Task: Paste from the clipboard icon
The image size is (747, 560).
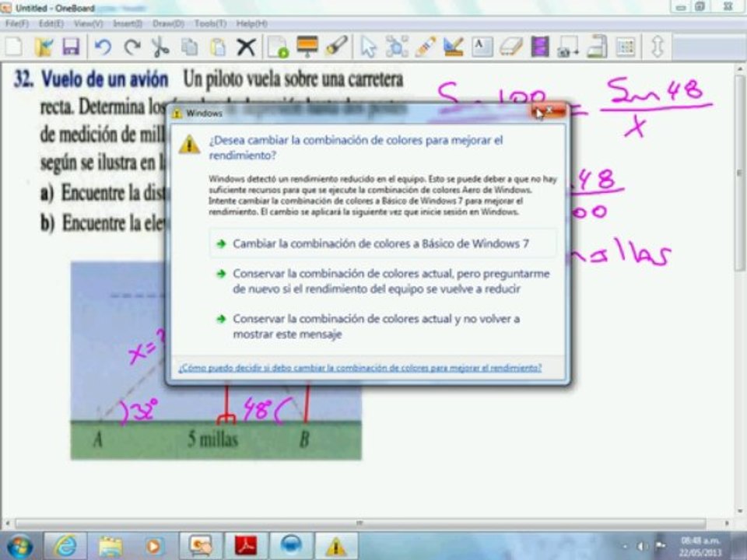Action: (x=218, y=47)
